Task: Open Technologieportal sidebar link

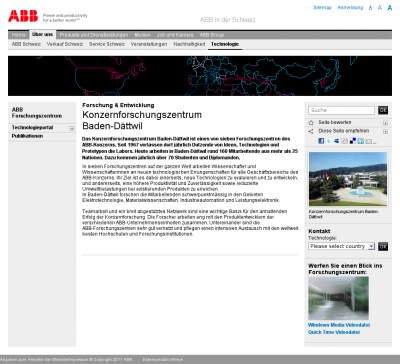Action: 32,128
